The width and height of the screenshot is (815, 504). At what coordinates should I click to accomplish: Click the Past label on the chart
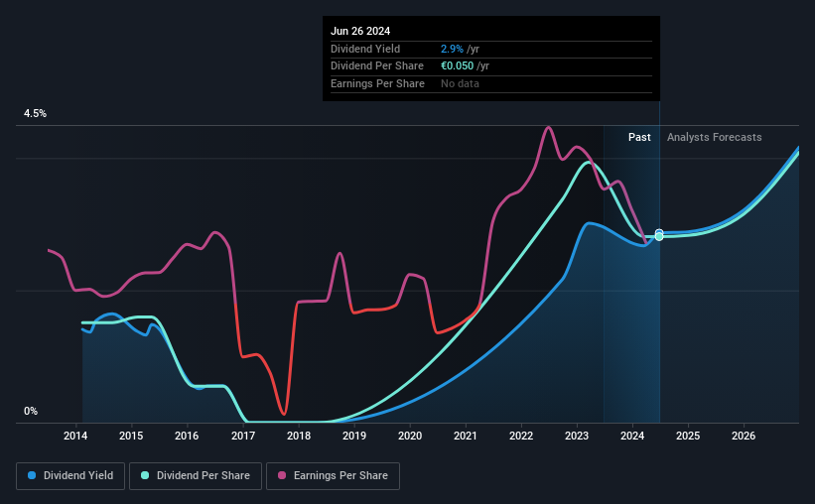[x=639, y=137]
